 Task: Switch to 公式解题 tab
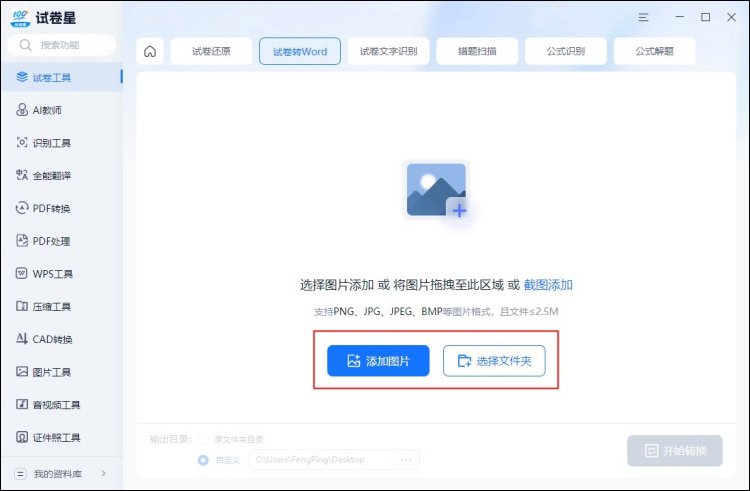click(654, 51)
